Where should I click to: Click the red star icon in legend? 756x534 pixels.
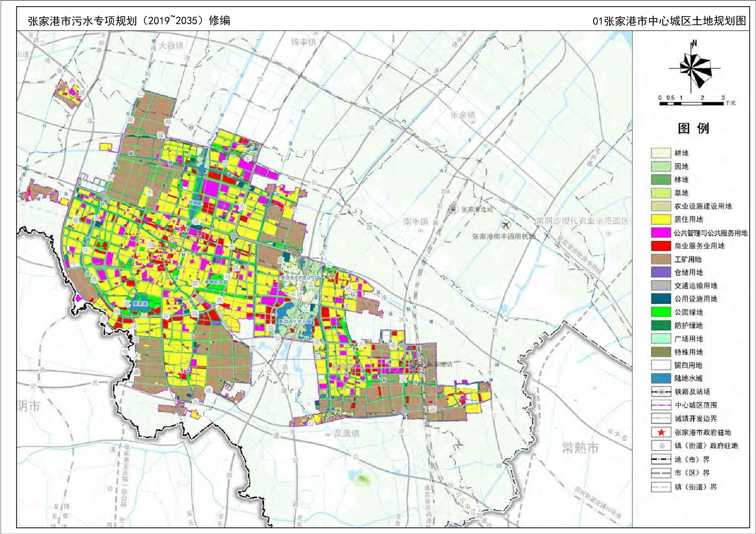click(661, 433)
